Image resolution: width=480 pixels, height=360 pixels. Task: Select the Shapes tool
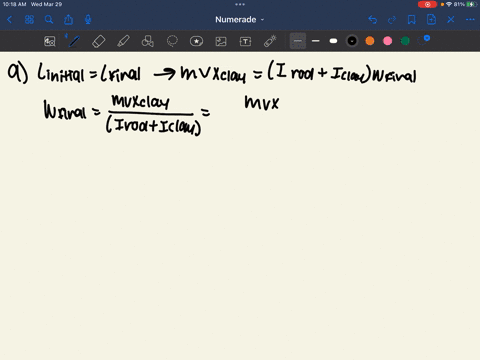coord(148,41)
